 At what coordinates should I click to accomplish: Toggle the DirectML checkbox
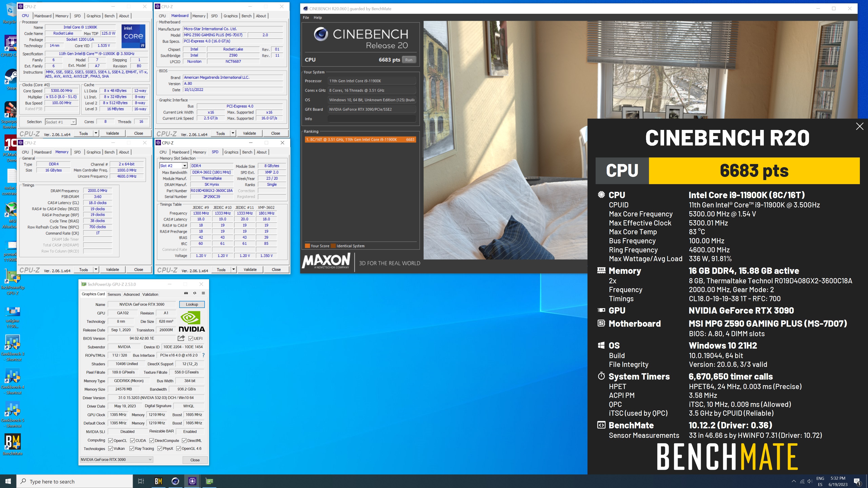pos(184,441)
